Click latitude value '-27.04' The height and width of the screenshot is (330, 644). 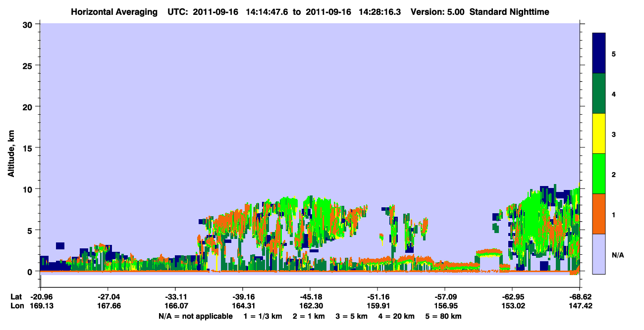(x=107, y=297)
